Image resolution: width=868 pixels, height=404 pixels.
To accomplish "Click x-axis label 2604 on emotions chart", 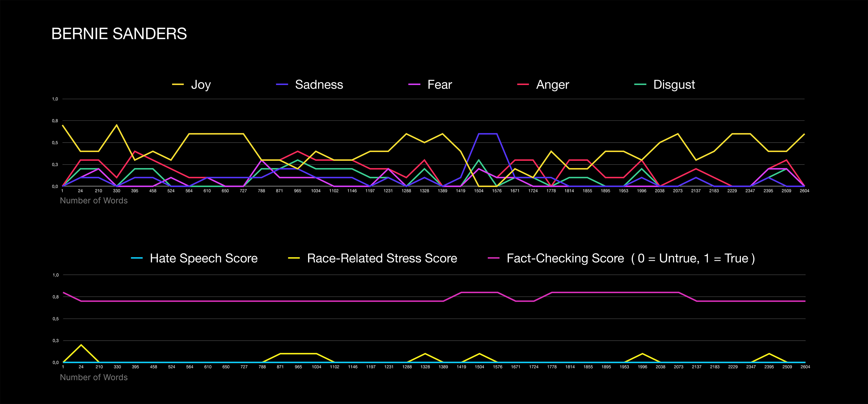I will pyautogui.click(x=805, y=191).
